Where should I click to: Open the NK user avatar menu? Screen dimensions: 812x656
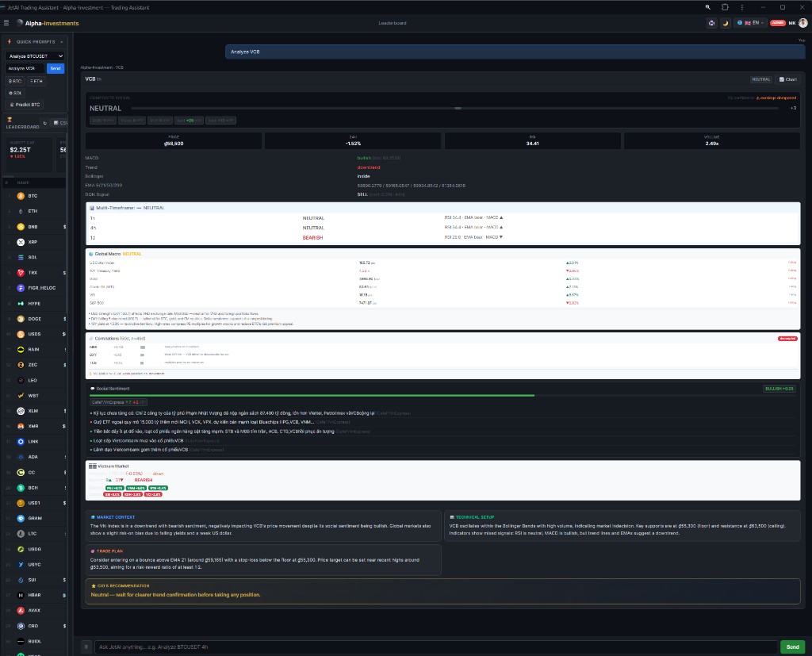802,23
